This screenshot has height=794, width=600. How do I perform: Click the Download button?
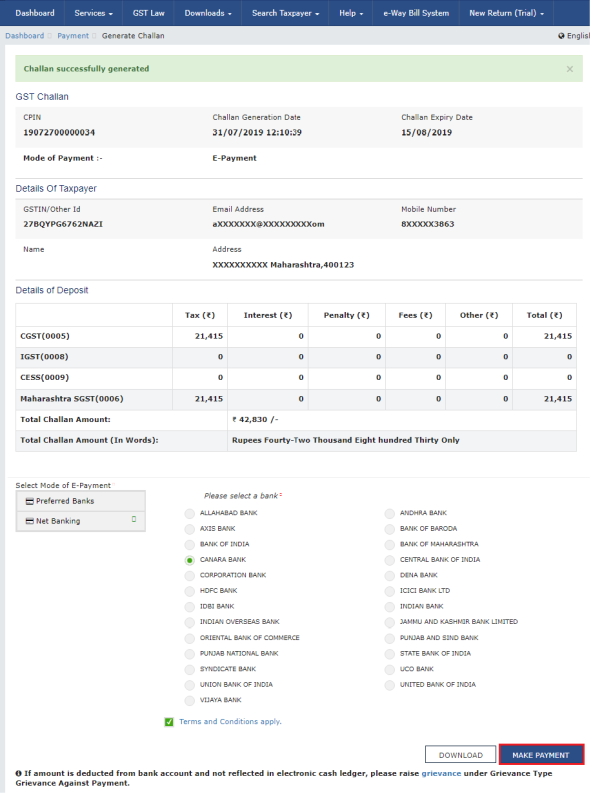(x=460, y=755)
